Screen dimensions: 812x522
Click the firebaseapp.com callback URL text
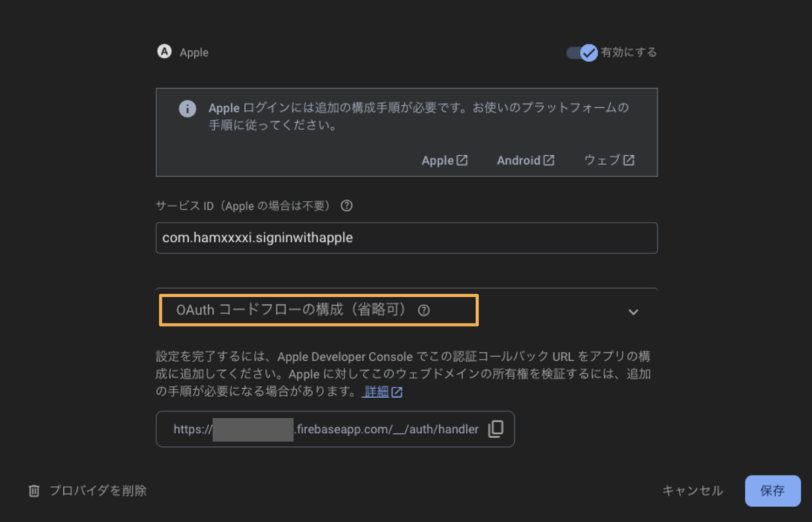326,429
